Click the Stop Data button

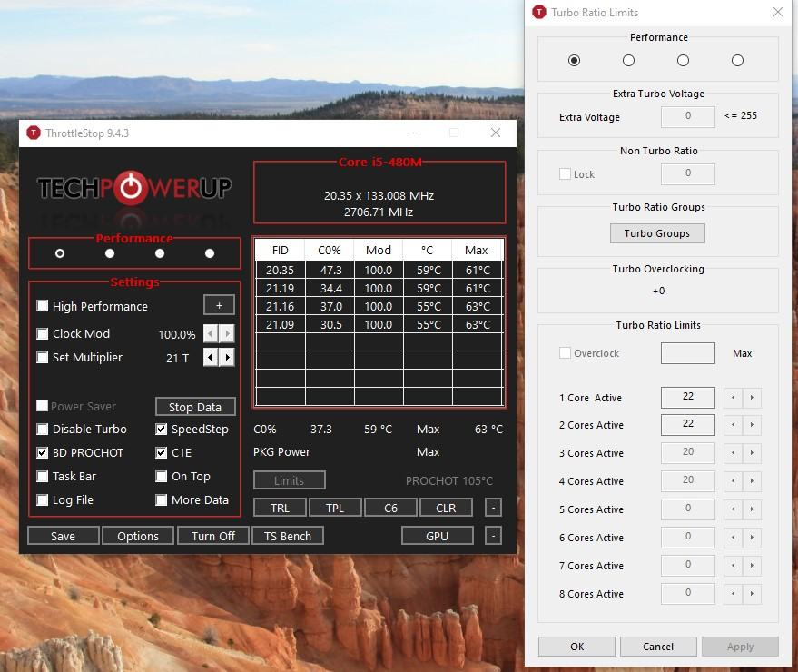(195, 407)
